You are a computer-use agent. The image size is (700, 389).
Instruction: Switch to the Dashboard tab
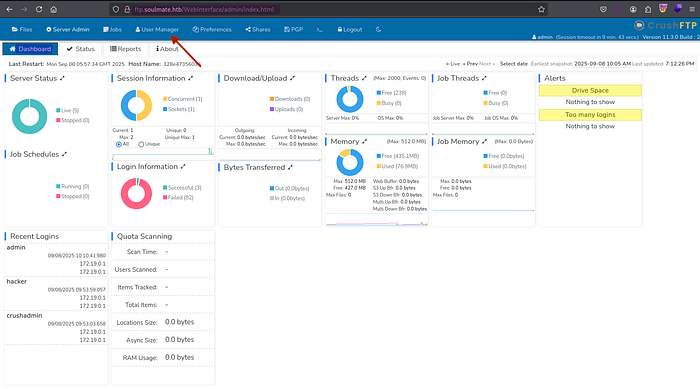coord(30,49)
